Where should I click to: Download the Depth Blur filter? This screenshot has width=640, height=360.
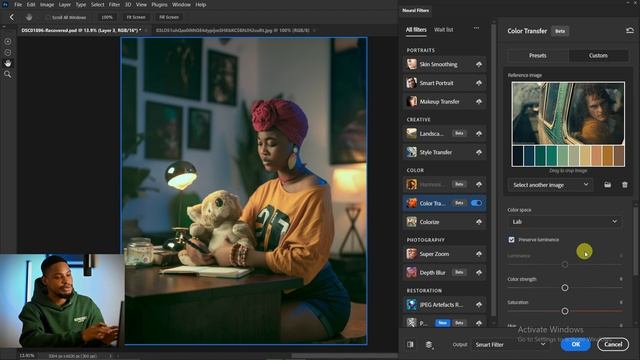pyautogui.click(x=479, y=273)
